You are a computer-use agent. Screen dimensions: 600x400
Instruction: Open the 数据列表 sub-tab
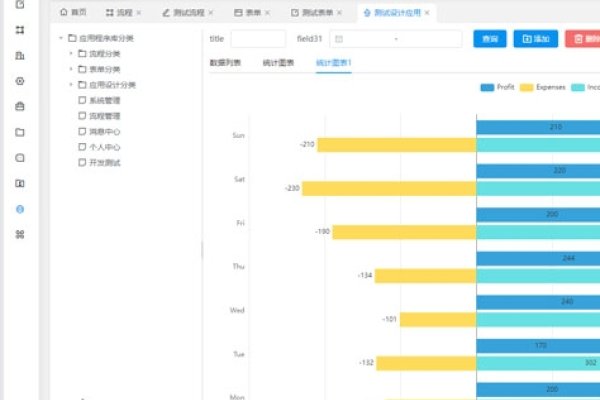[225, 63]
